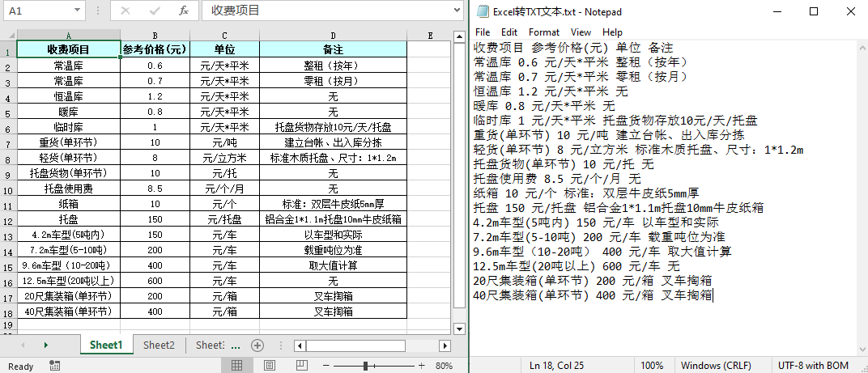The image size is (868, 373).
Task: Select cell 零租（按月）
Action: (x=334, y=81)
